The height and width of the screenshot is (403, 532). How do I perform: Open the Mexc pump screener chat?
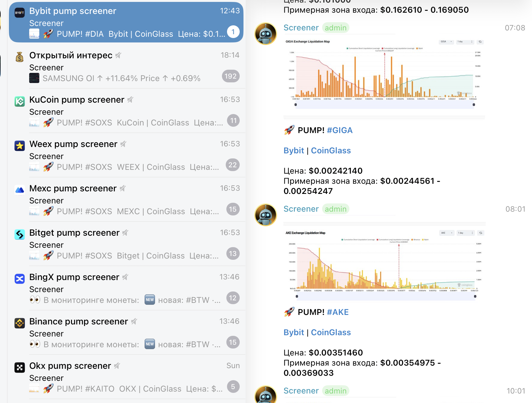coord(126,200)
